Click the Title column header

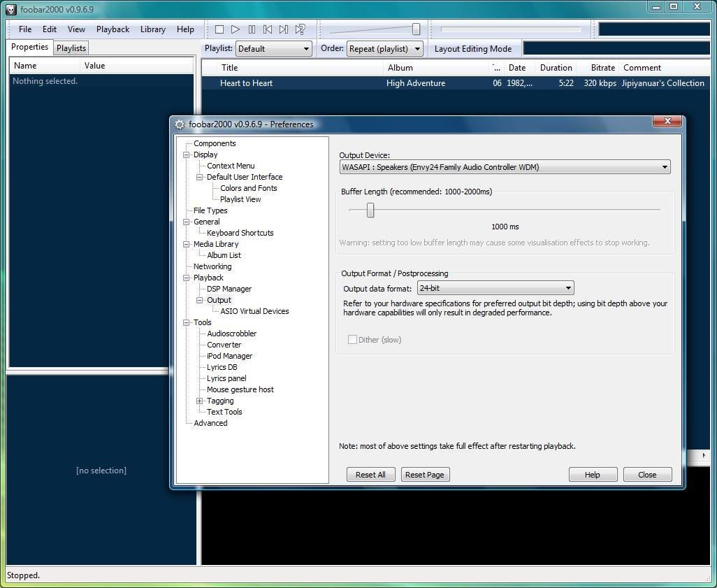[x=299, y=68]
